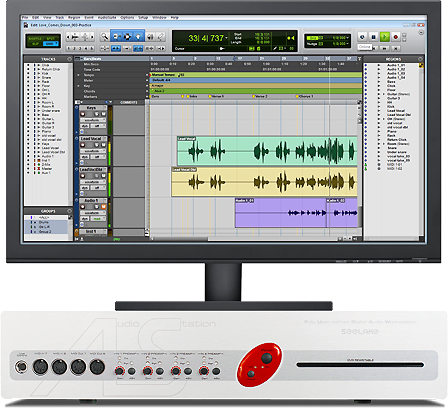Unmute the Audio 1 track
448x408 pixels.
[103, 207]
